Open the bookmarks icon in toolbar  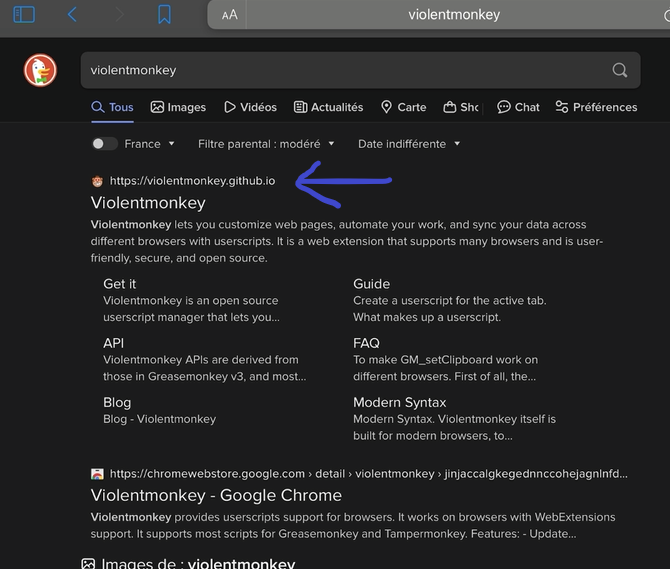tap(164, 15)
